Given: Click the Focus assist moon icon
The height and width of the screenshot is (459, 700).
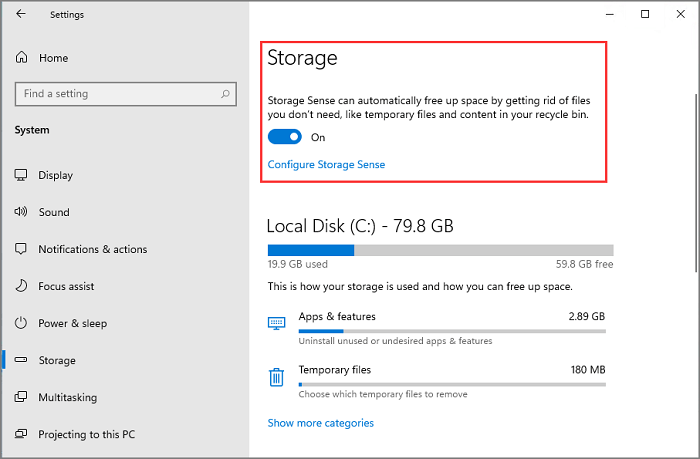Looking at the screenshot, I should click(x=21, y=286).
